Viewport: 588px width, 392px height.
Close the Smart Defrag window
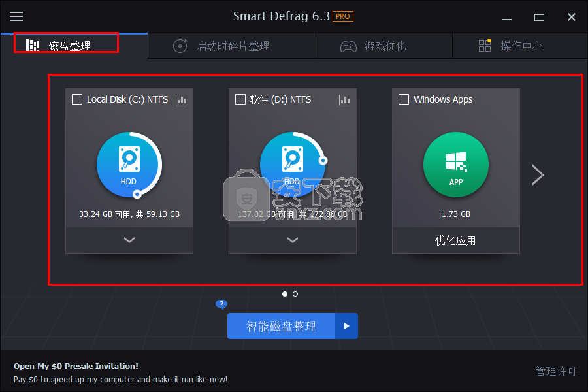tap(572, 17)
